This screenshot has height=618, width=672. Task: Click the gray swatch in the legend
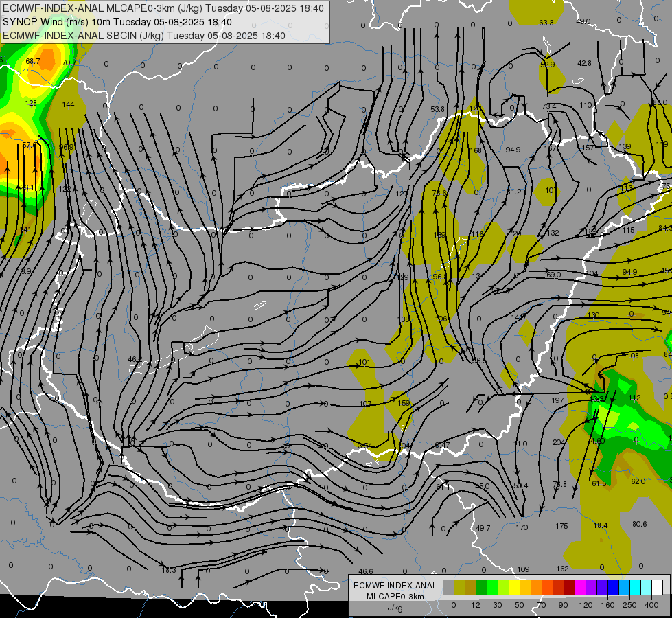(x=449, y=587)
